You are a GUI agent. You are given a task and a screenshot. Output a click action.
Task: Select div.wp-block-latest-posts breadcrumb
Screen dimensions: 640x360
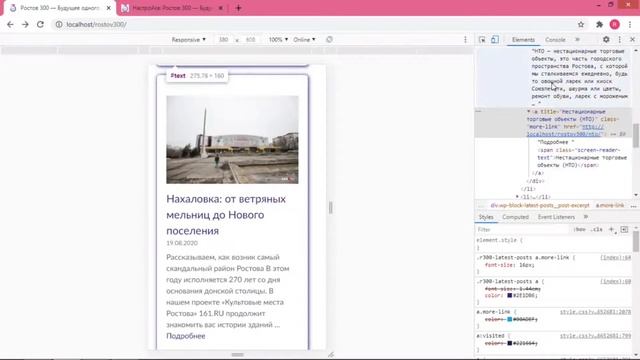pos(540,205)
